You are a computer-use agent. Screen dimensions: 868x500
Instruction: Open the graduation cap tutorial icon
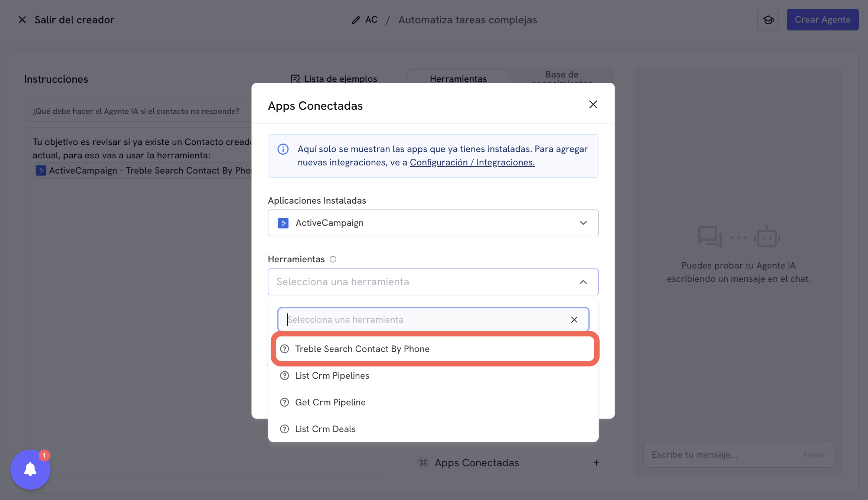768,20
